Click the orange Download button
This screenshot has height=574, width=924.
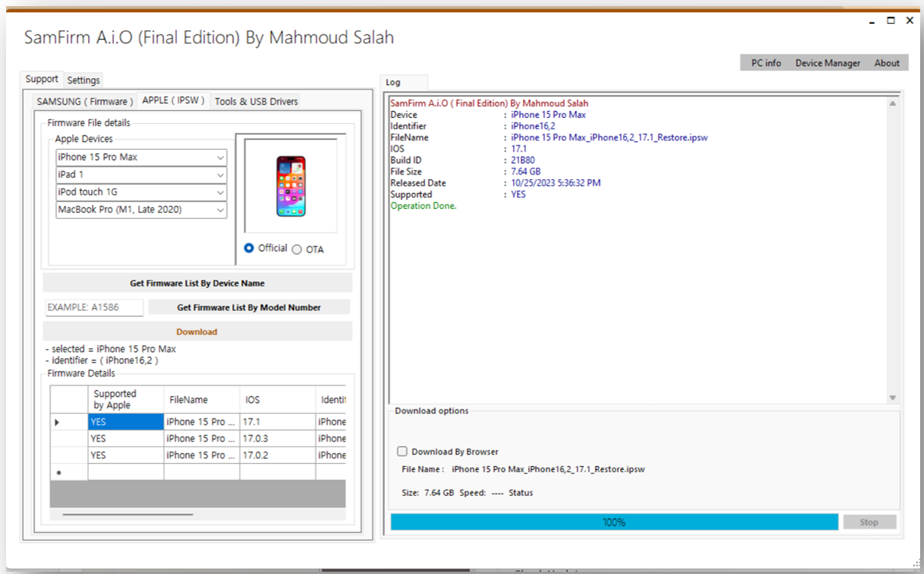click(x=198, y=332)
